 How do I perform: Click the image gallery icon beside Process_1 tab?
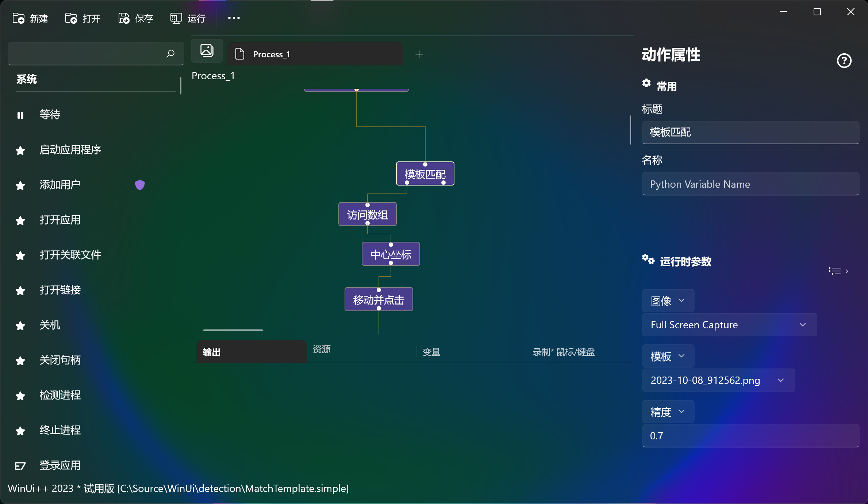pyautogui.click(x=207, y=50)
